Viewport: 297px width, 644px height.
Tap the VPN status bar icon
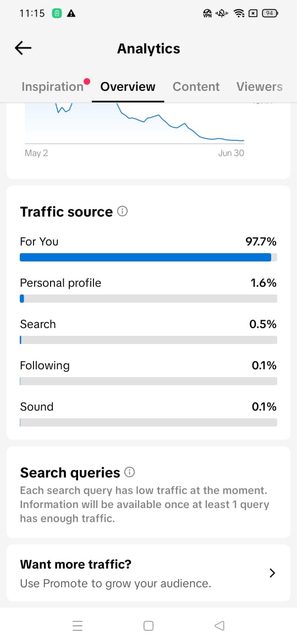point(207,14)
